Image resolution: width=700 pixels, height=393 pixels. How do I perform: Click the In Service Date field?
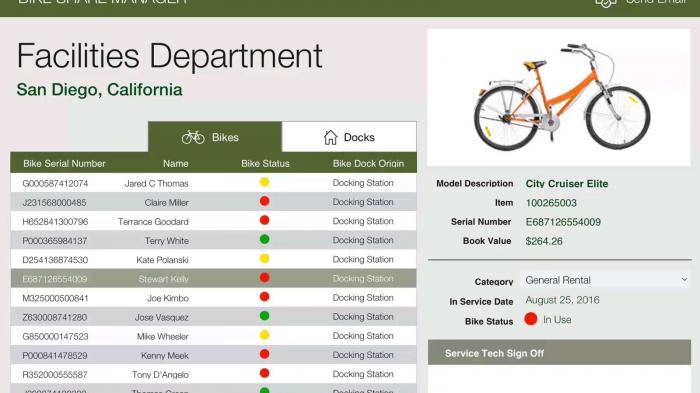(562, 300)
